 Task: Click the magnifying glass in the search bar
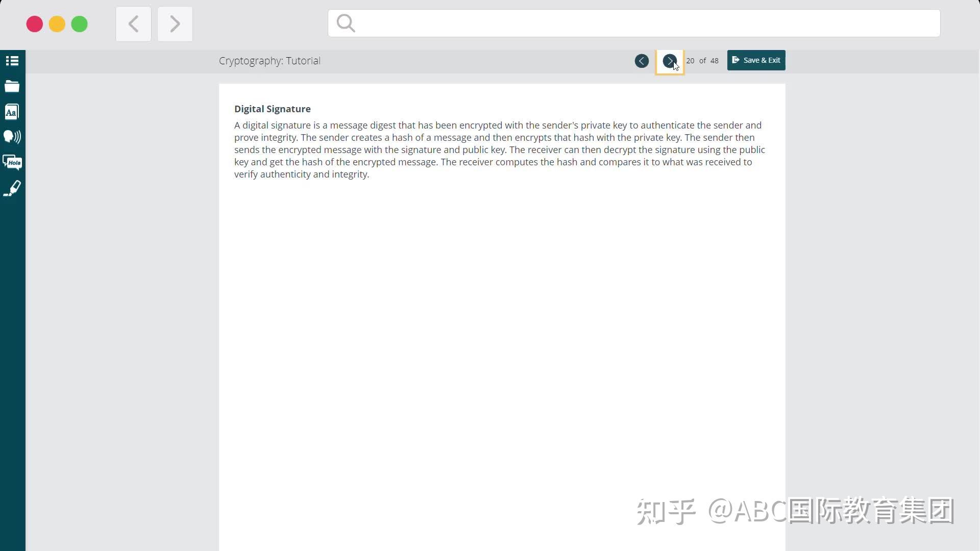tap(346, 22)
